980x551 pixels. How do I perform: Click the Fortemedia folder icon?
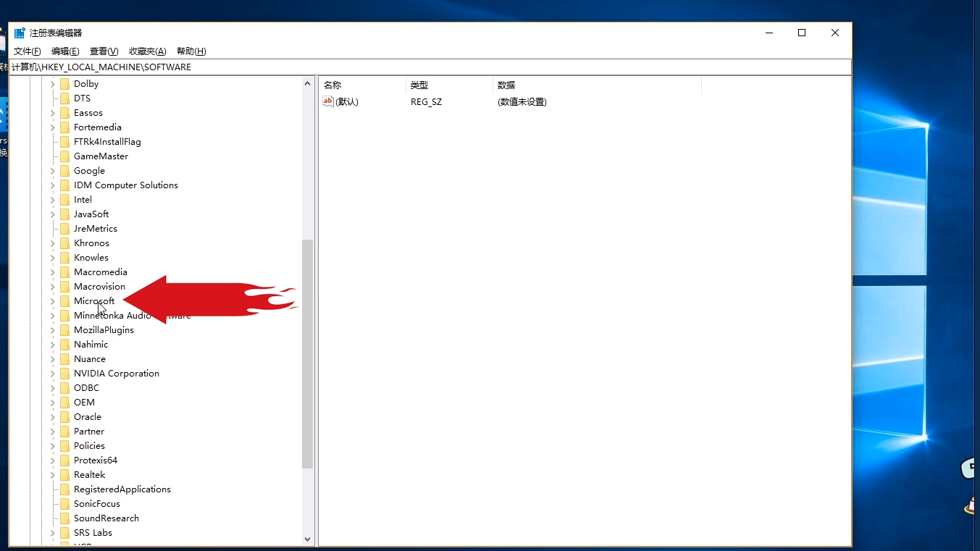[64, 127]
